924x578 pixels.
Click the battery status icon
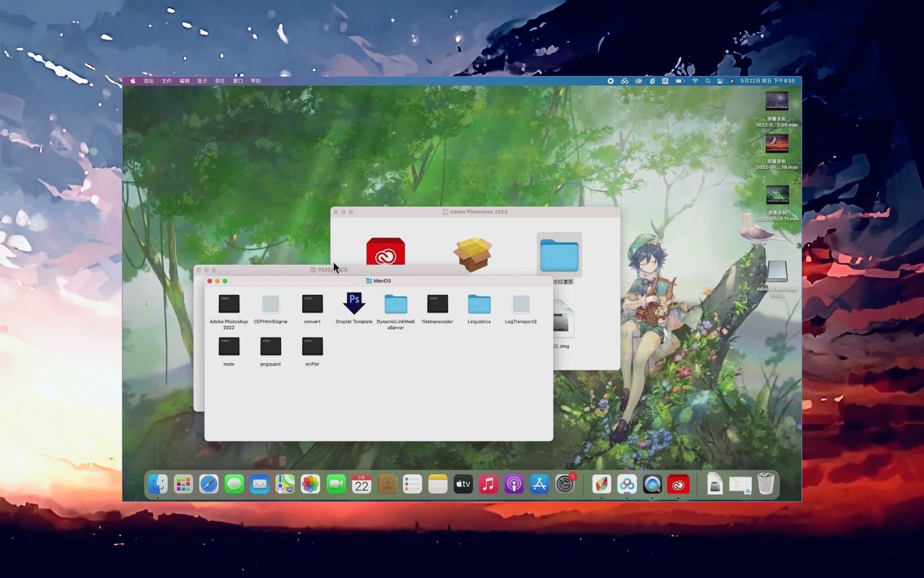680,81
